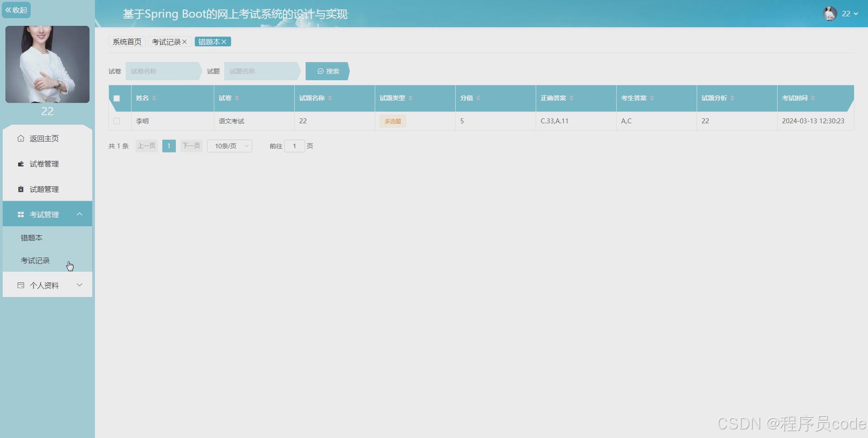Sort by 正确答案 column
868x438 pixels.
tap(571, 98)
